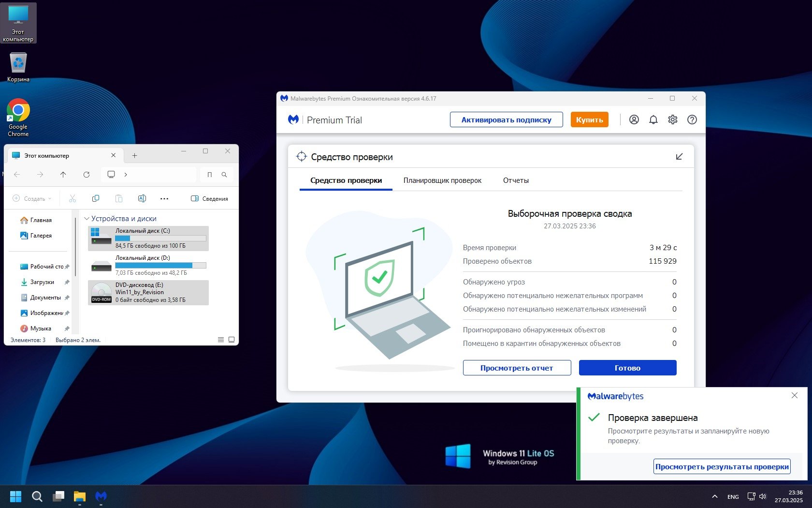This screenshot has width=812, height=508.
Task: Click the Готово button
Action: coord(627,368)
